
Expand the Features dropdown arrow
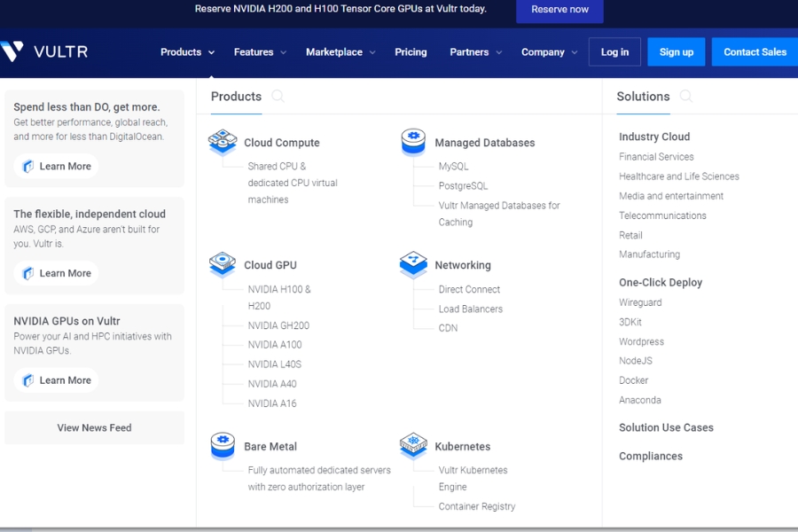tap(284, 52)
